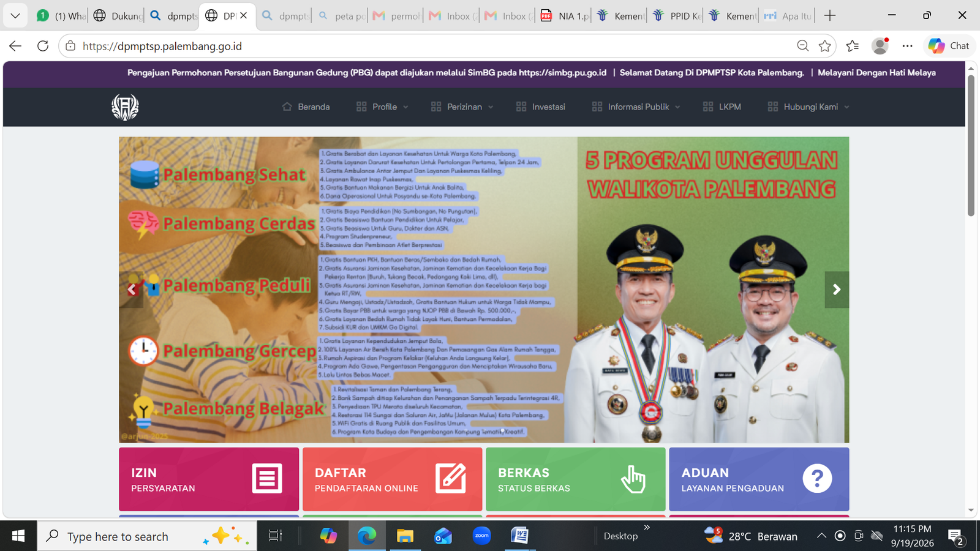Reload the page with the refresh icon
Viewport: 980px width, 551px height.
(x=43, y=46)
